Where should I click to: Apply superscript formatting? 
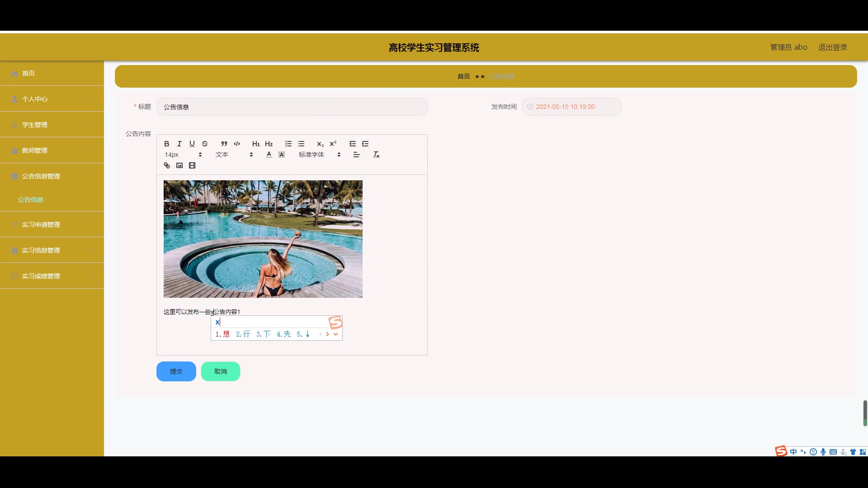pyautogui.click(x=333, y=144)
